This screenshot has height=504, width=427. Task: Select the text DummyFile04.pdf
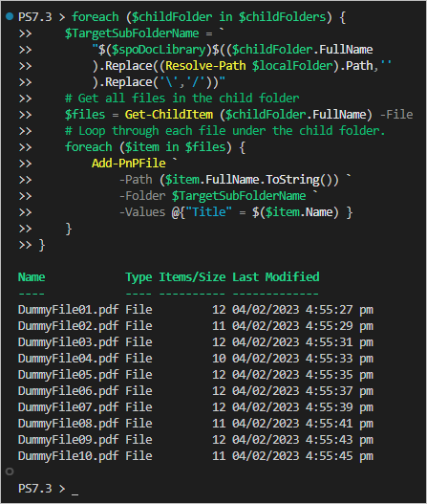click(69, 359)
